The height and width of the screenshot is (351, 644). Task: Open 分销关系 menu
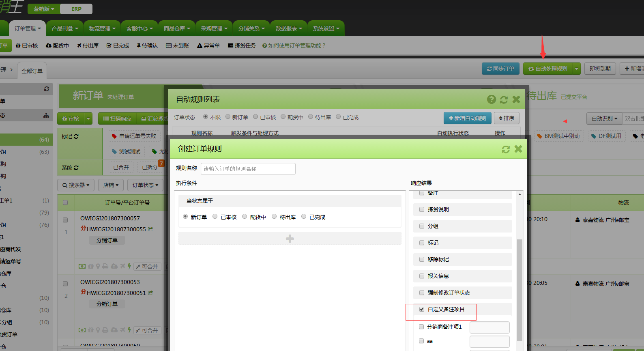(251, 28)
